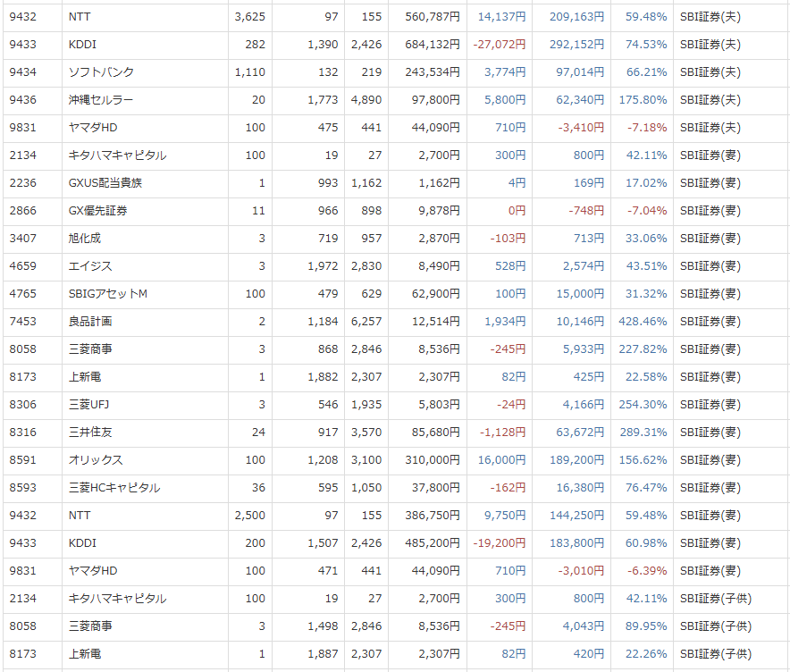Click the stock name エイジス
The width and height of the screenshot is (790, 672).
pyautogui.click(x=90, y=266)
